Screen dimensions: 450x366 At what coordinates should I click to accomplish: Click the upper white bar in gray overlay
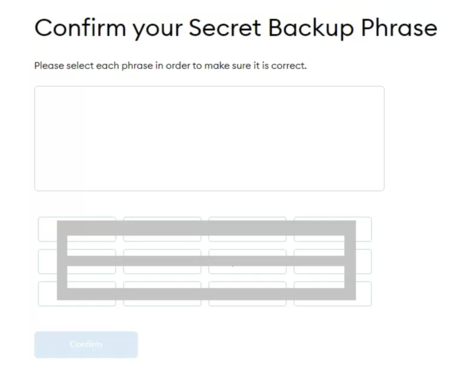coord(206,246)
